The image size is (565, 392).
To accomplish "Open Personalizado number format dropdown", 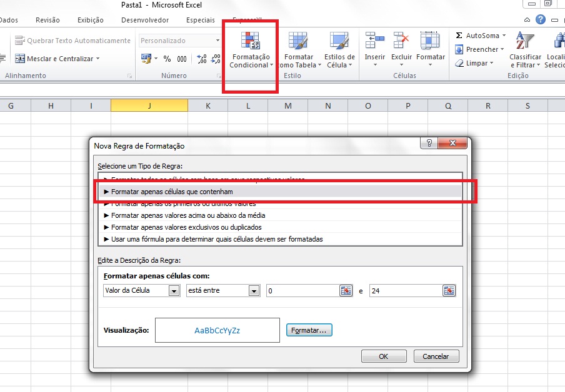I will [x=217, y=41].
